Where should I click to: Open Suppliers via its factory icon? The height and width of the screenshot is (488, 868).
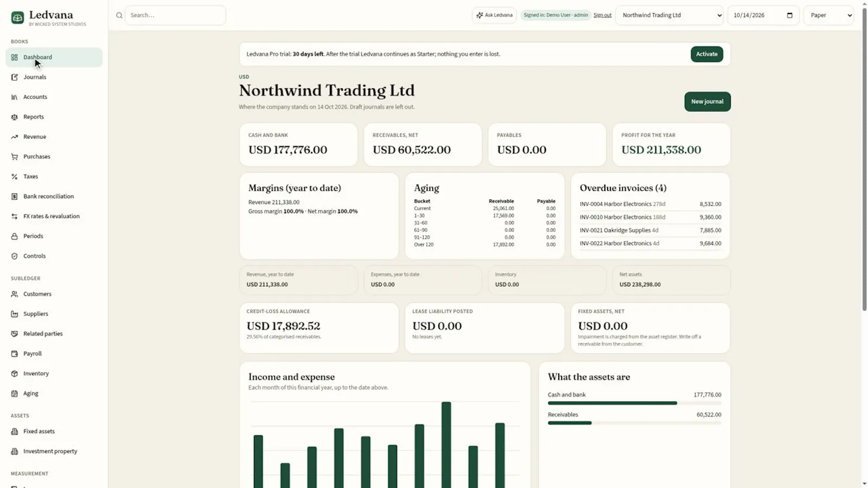(15, 314)
